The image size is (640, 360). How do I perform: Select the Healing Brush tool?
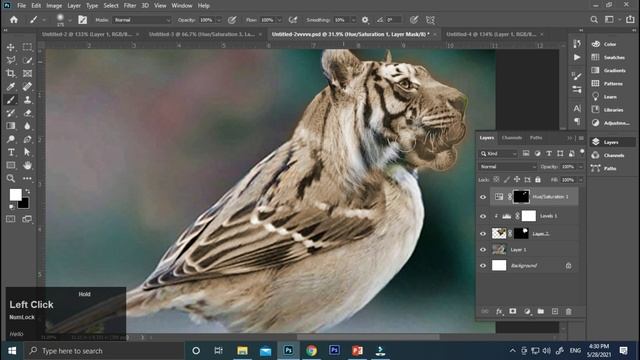pos(27,87)
